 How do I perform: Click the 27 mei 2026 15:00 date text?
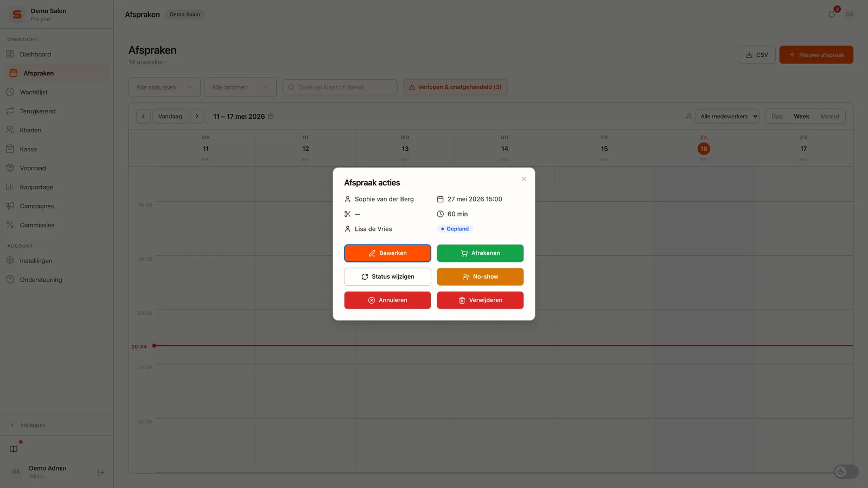click(475, 199)
